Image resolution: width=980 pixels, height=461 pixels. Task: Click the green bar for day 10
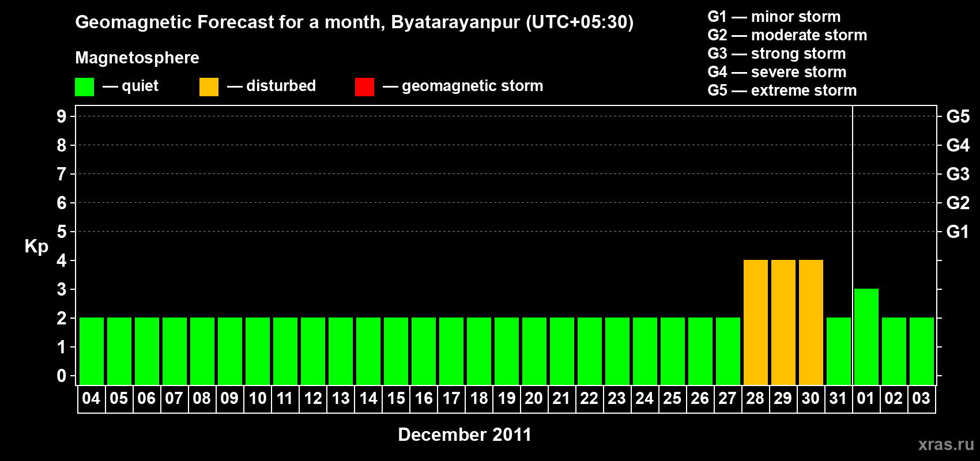tap(258, 351)
